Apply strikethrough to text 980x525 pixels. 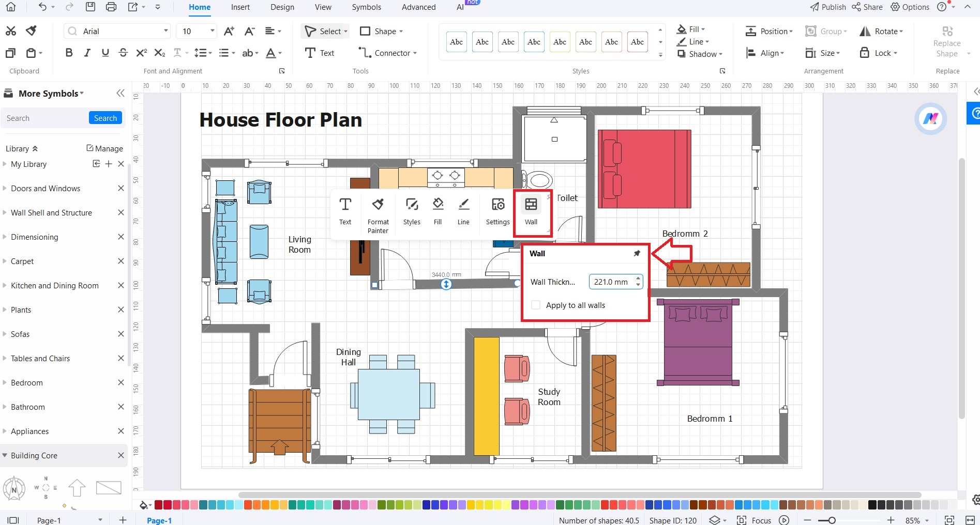click(123, 53)
